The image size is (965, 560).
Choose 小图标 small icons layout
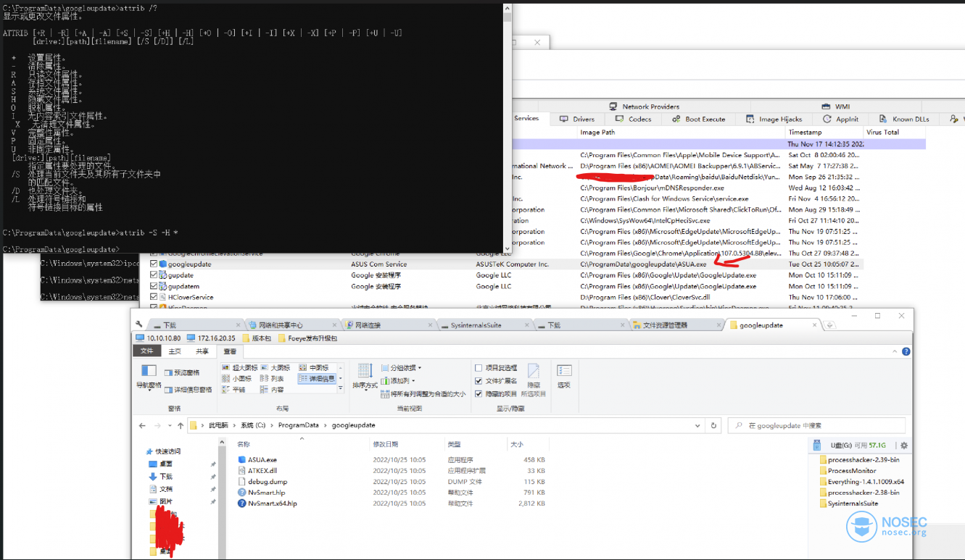point(237,378)
